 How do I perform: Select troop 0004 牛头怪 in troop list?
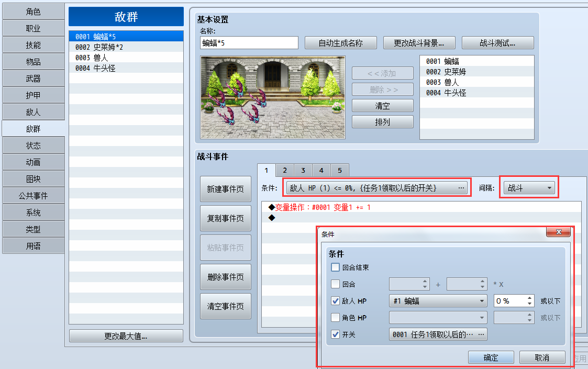click(126, 68)
